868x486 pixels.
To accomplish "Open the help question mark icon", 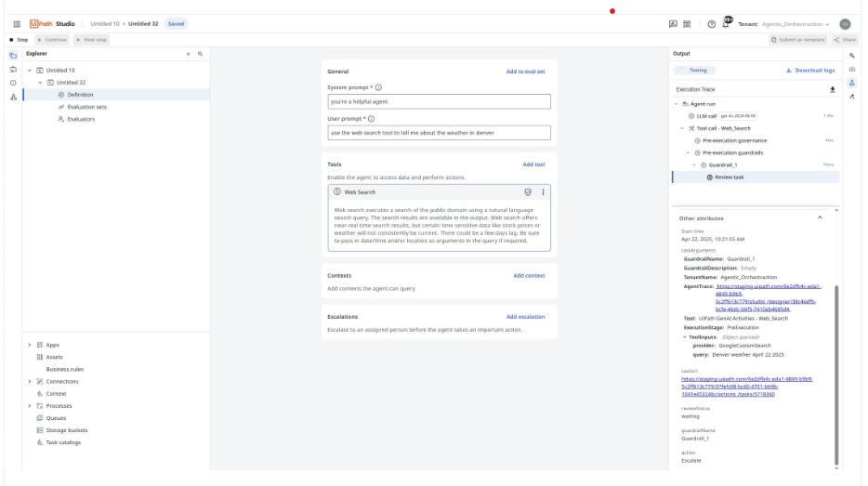I will click(712, 23).
